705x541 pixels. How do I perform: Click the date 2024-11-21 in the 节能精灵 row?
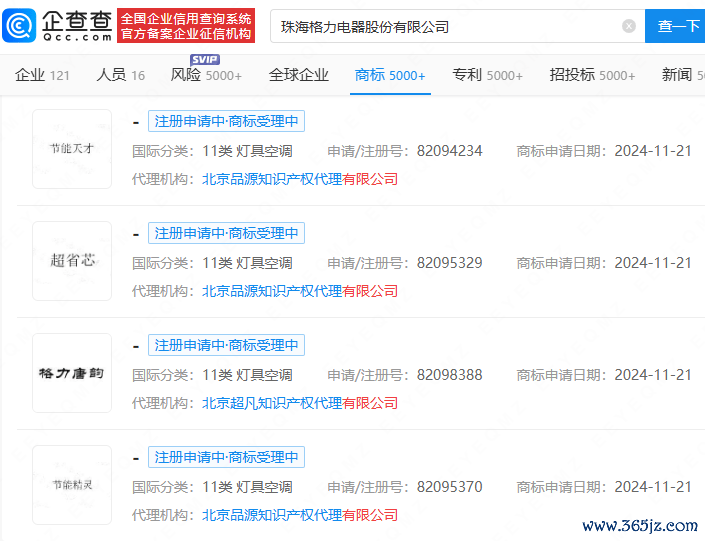(653, 487)
